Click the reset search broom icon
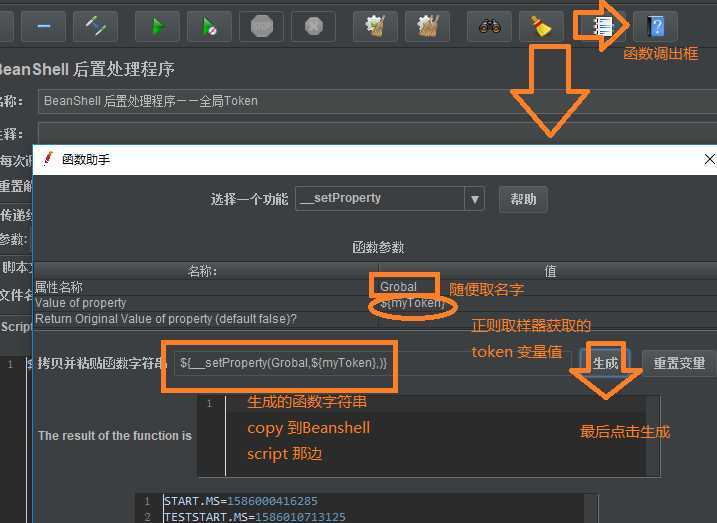717x523 pixels. [x=541, y=26]
